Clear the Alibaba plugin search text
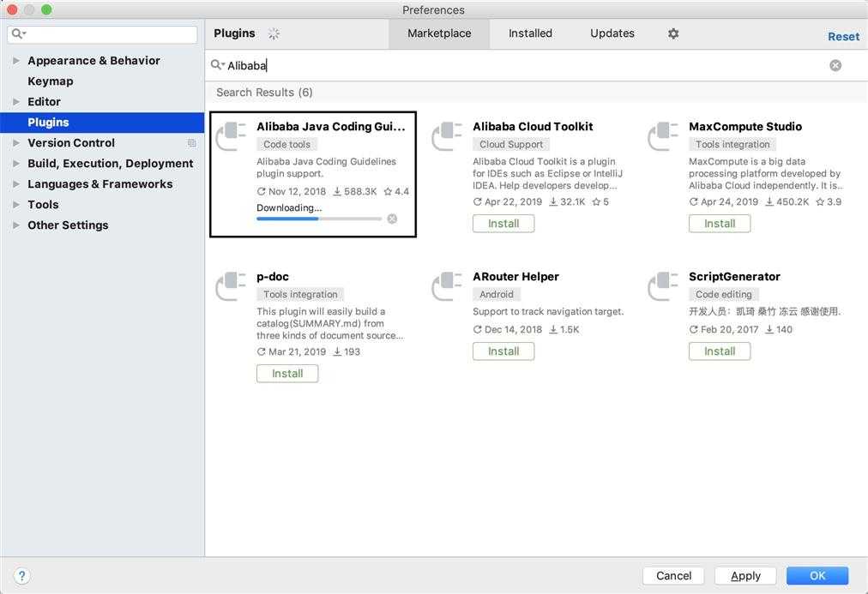868x594 pixels. 835,65
